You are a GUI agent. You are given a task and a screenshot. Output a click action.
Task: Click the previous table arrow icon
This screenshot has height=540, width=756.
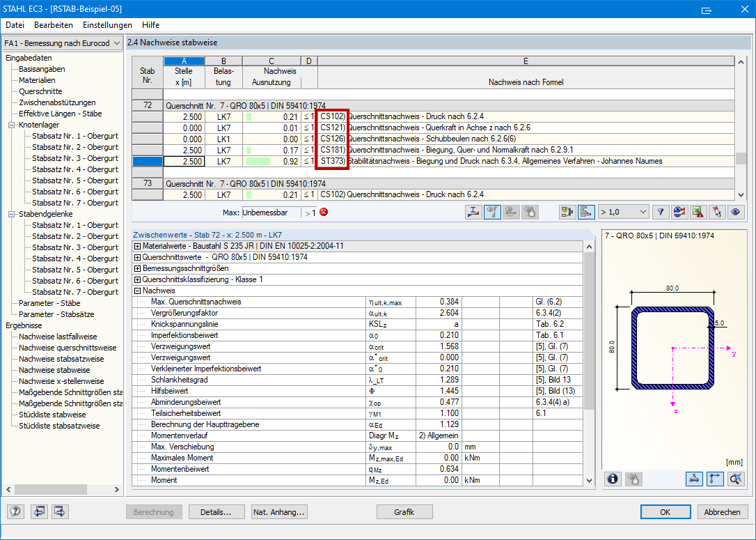[x=39, y=511]
